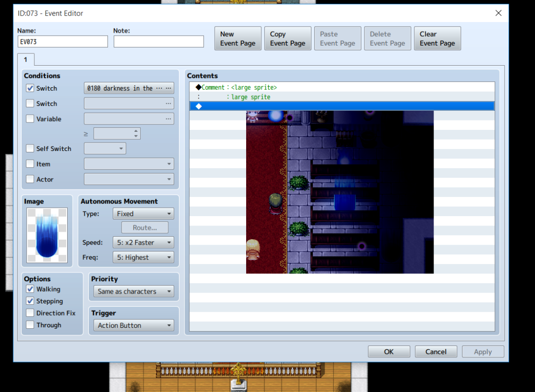Click the Delete Event Page button
The width and height of the screenshot is (535, 392).
pos(387,39)
